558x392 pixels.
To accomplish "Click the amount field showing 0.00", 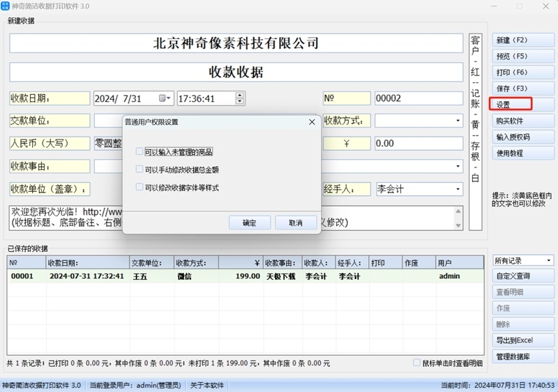I will (418, 144).
